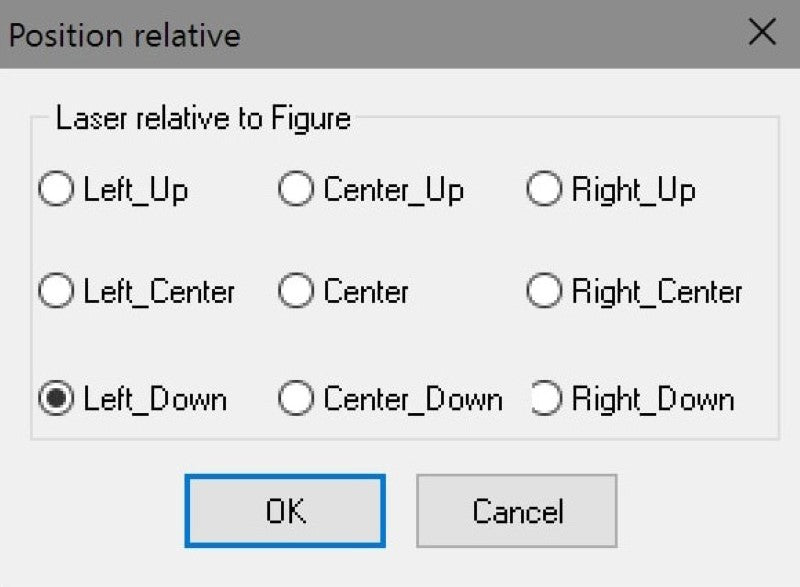Choose the Right_Center radio option
The width and height of the screenshot is (800, 587).
click(x=543, y=292)
